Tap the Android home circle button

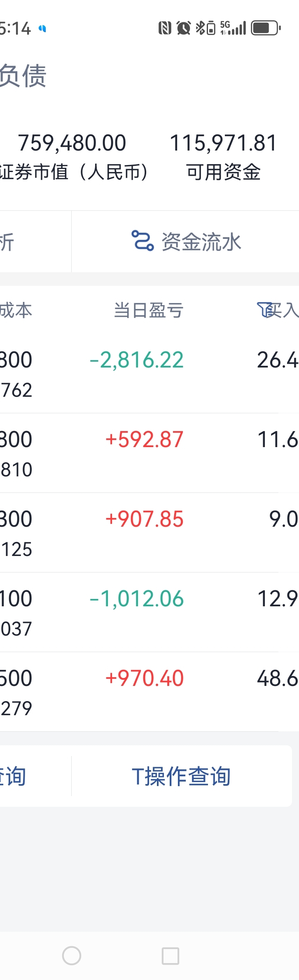(72, 956)
